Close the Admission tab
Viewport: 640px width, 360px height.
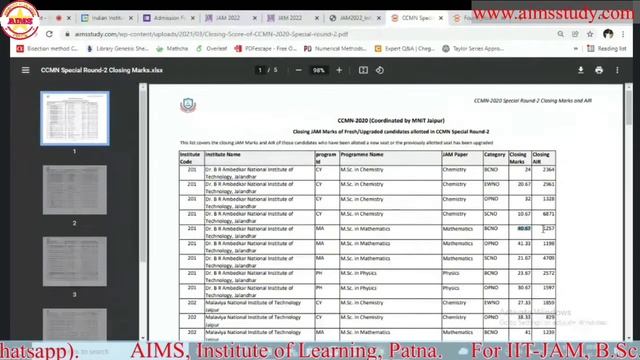[193, 18]
